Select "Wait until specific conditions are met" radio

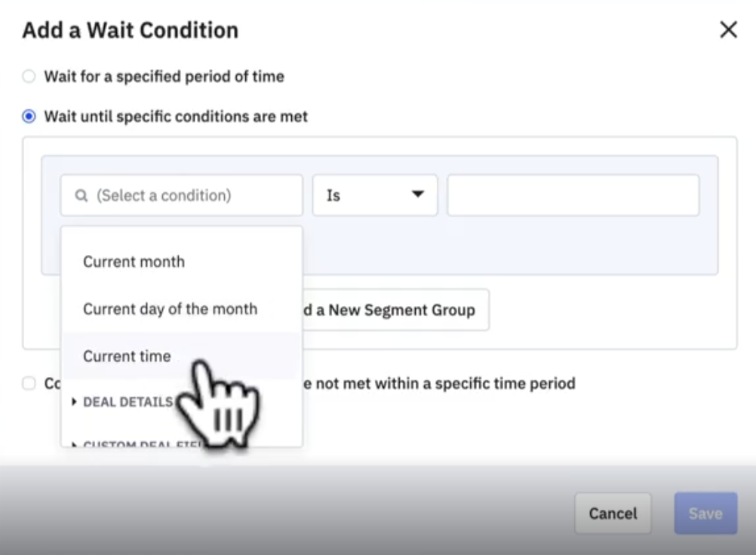tap(29, 117)
